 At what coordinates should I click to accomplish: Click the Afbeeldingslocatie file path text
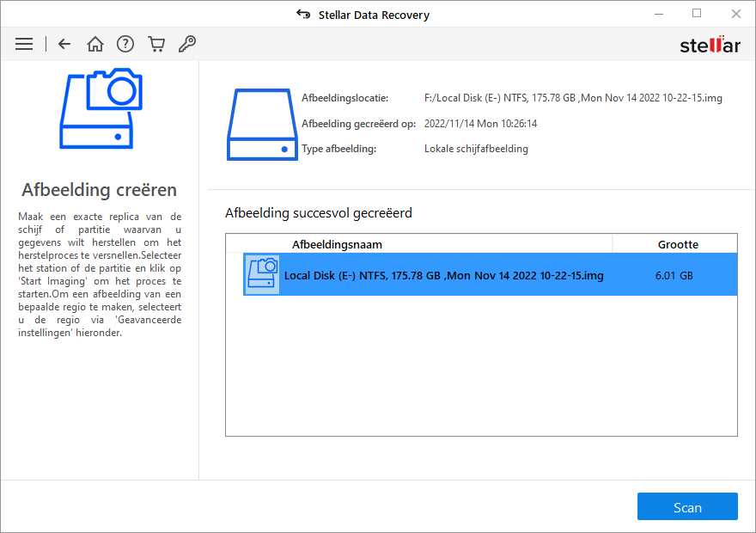coord(573,98)
